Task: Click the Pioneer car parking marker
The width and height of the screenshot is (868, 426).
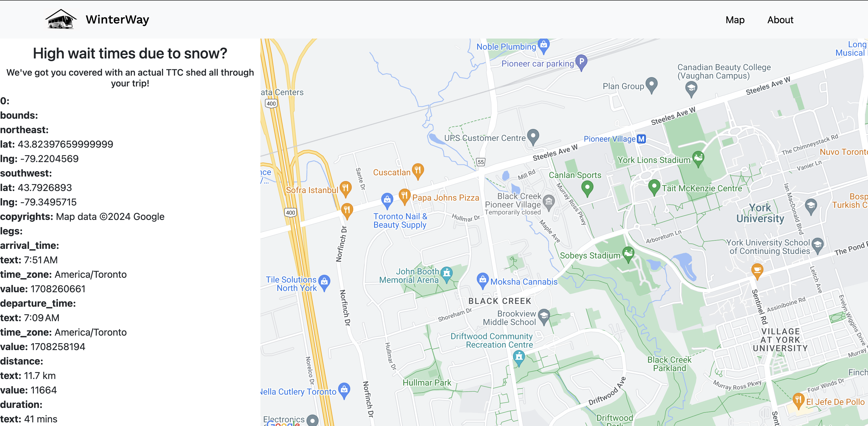Action: pos(581,63)
